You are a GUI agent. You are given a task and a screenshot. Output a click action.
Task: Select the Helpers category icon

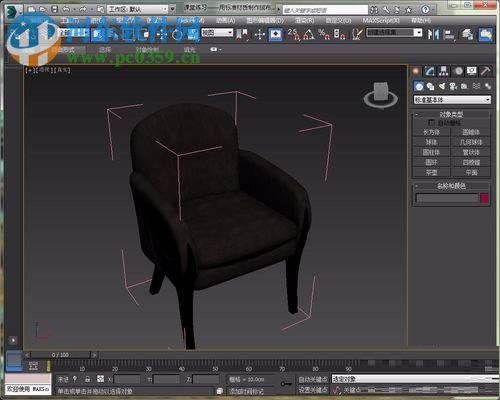464,86
